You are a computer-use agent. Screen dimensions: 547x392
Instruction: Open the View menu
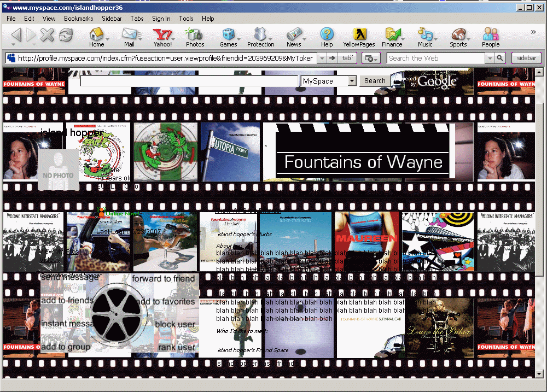click(x=49, y=19)
